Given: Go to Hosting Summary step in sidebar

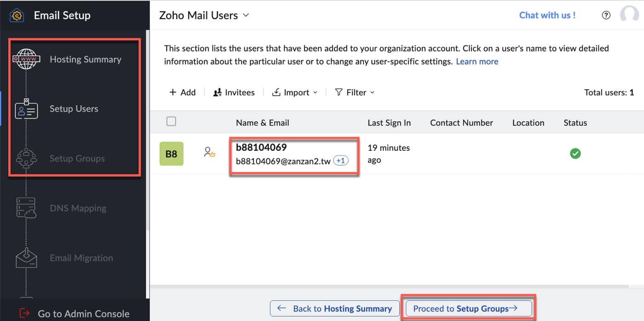Looking at the screenshot, I should coord(86,59).
